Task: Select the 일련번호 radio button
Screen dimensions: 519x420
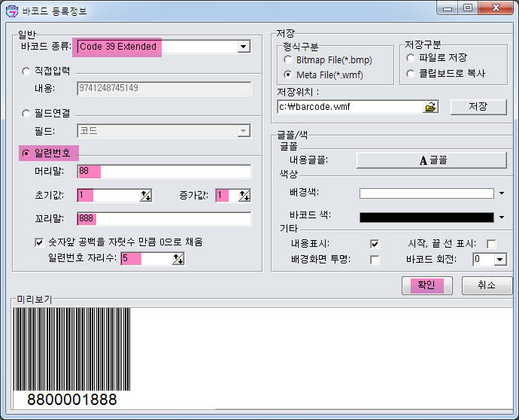Action: click(26, 153)
